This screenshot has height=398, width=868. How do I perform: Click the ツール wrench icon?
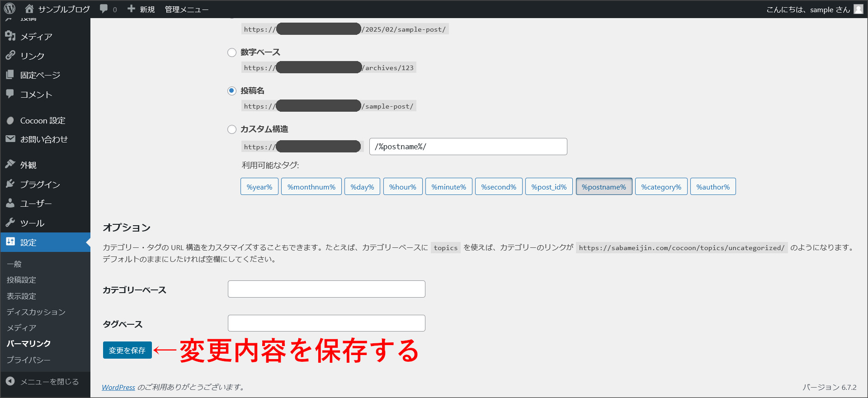click(10, 223)
